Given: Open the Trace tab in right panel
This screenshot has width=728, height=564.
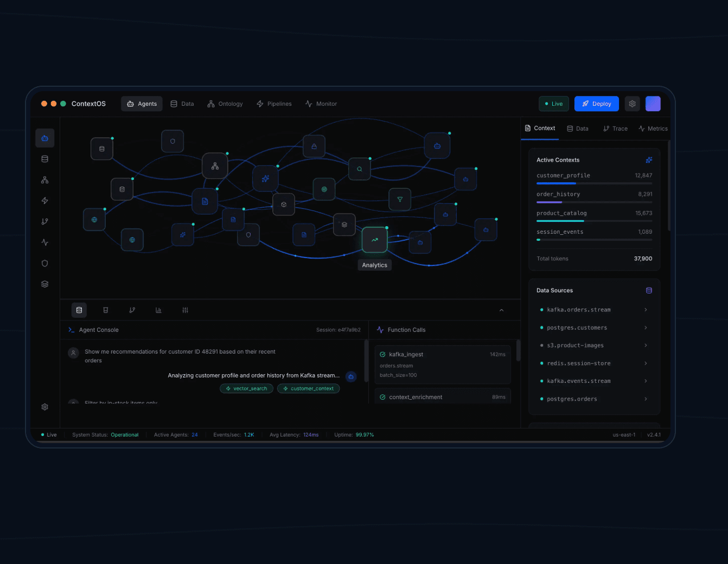Looking at the screenshot, I should (615, 129).
